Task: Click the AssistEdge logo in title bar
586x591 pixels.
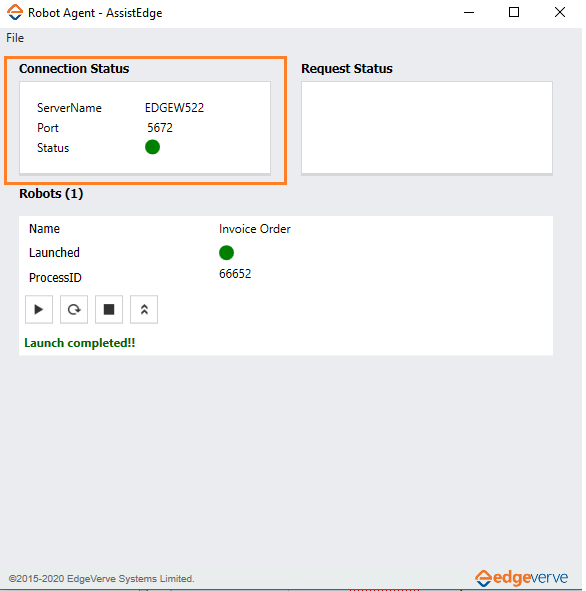Action: (15, 12)
